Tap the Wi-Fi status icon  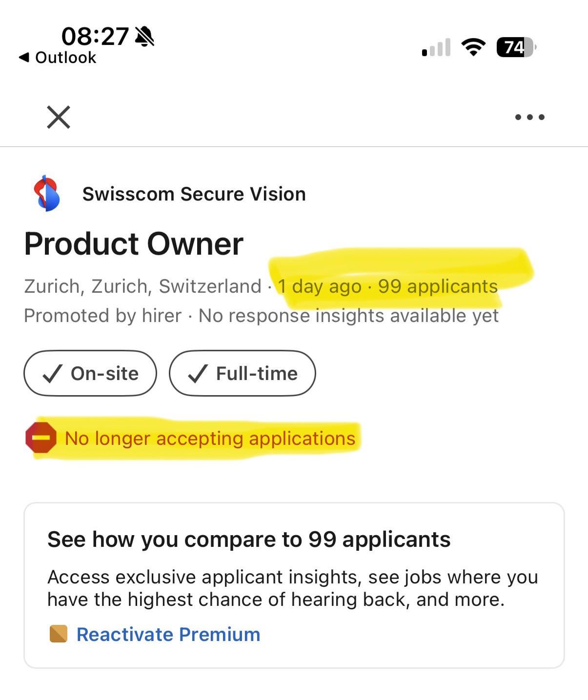(473, 47)
